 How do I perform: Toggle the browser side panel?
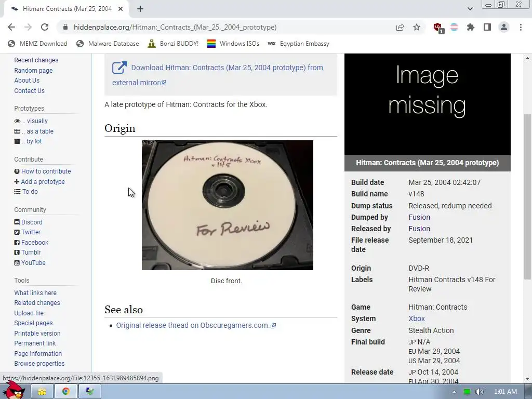[x=487, y=27]
